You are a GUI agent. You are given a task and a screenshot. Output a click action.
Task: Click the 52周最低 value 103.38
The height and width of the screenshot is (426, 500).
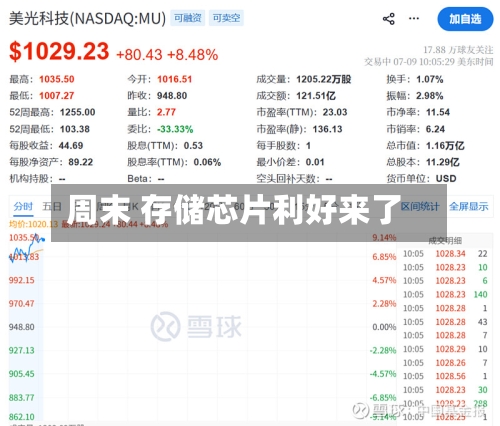click(75, 129)
